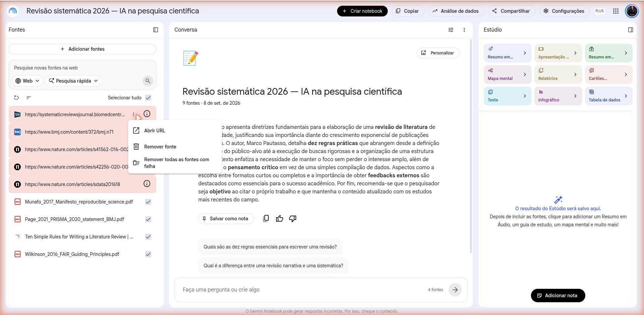Show info for systematicreviewsjournal source
Image resolution: width=644 pixels, height=315 pixels.
tap(147, 114)
